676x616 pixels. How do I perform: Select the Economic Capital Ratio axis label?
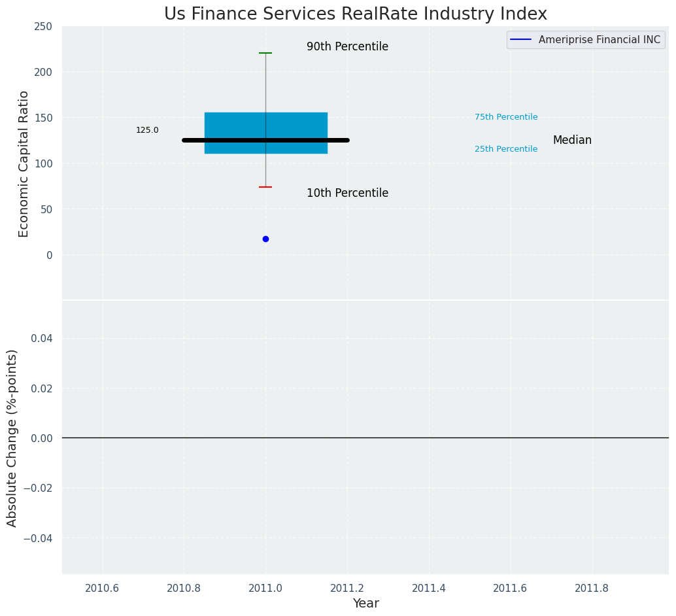coord(24,163)
